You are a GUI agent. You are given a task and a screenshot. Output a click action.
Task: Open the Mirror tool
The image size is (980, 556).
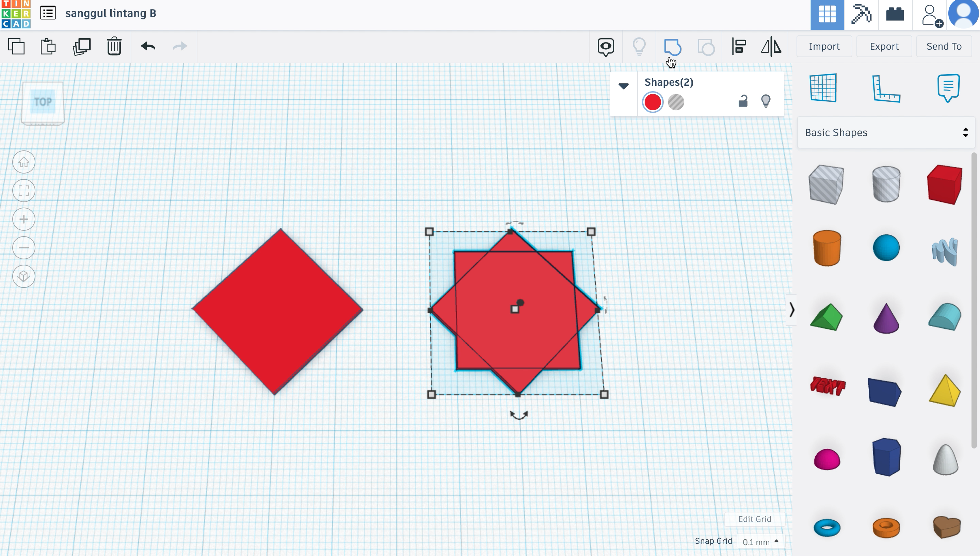coord(771,47)
